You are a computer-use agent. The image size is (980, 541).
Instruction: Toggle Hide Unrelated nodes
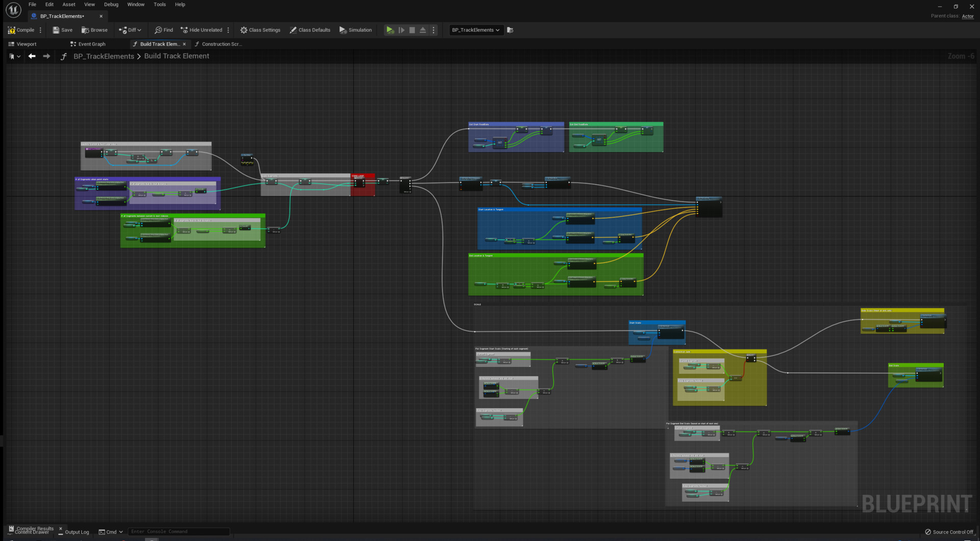tap(202, 30)
